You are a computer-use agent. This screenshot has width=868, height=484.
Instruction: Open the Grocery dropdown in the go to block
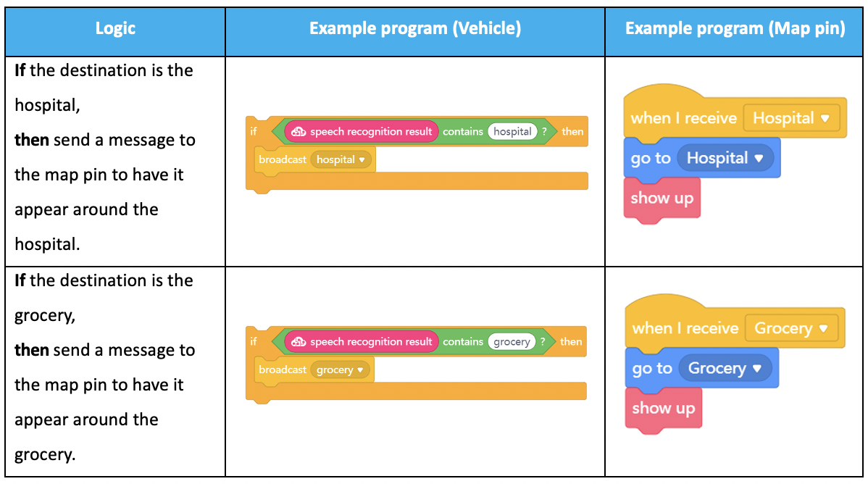[725, 368]
